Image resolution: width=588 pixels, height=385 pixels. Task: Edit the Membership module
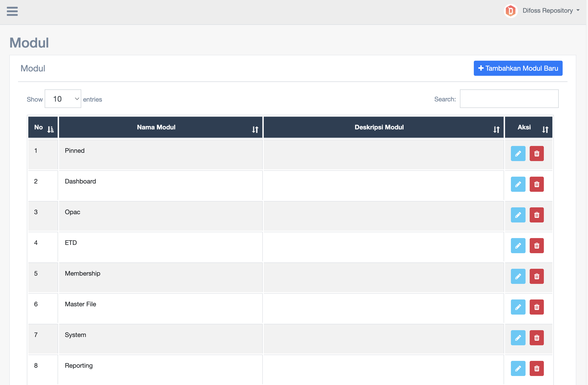518,276
